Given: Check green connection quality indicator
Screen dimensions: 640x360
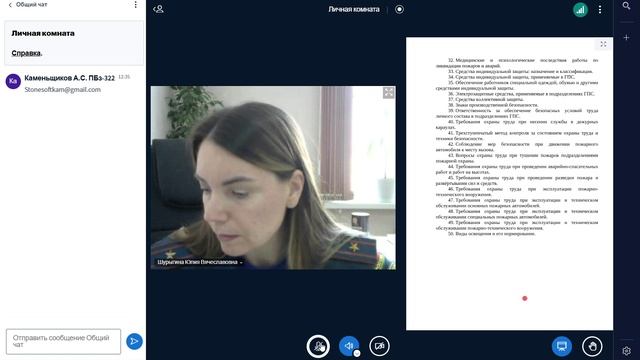Looking at the screenshot, I should point(580,9).
